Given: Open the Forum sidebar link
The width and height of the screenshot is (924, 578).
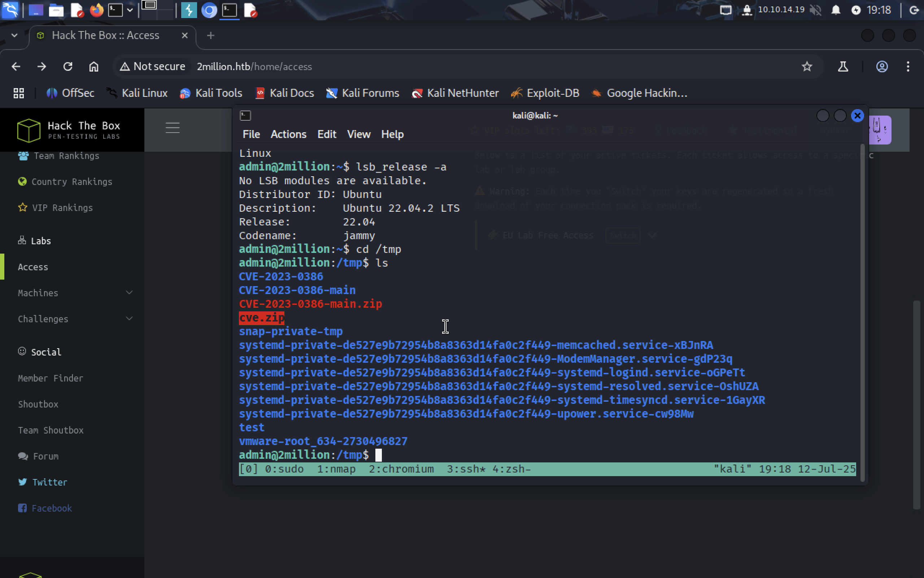Looking at the screenshot, I should [38, 456].
